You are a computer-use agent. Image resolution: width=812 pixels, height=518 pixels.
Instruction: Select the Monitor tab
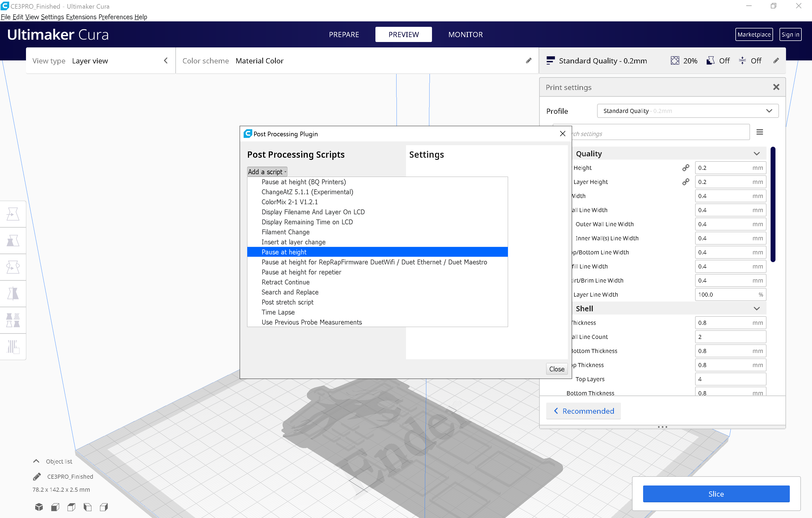click(x=465, y=34)
